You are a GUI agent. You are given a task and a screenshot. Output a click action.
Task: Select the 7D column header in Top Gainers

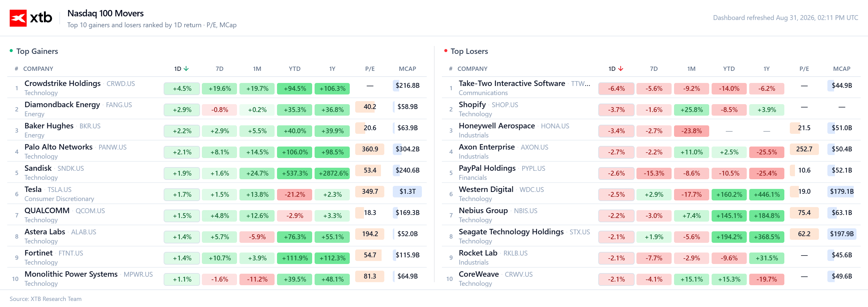[219, 69]
